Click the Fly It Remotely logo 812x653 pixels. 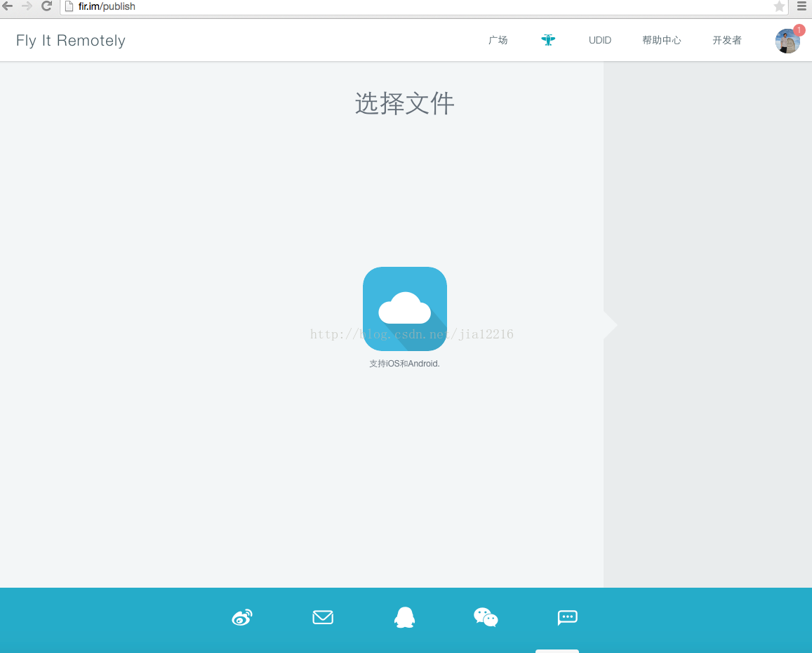click(x=71, y=41)
